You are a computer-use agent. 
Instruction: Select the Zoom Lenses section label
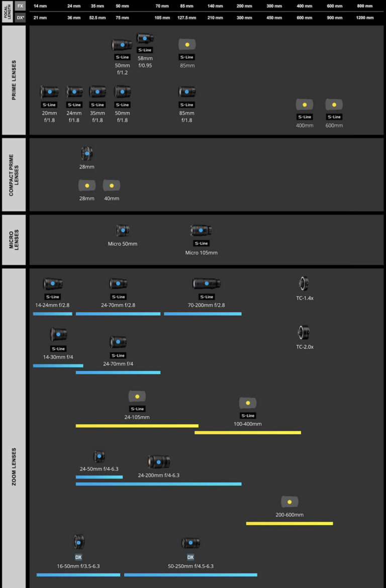coord(14,466)
